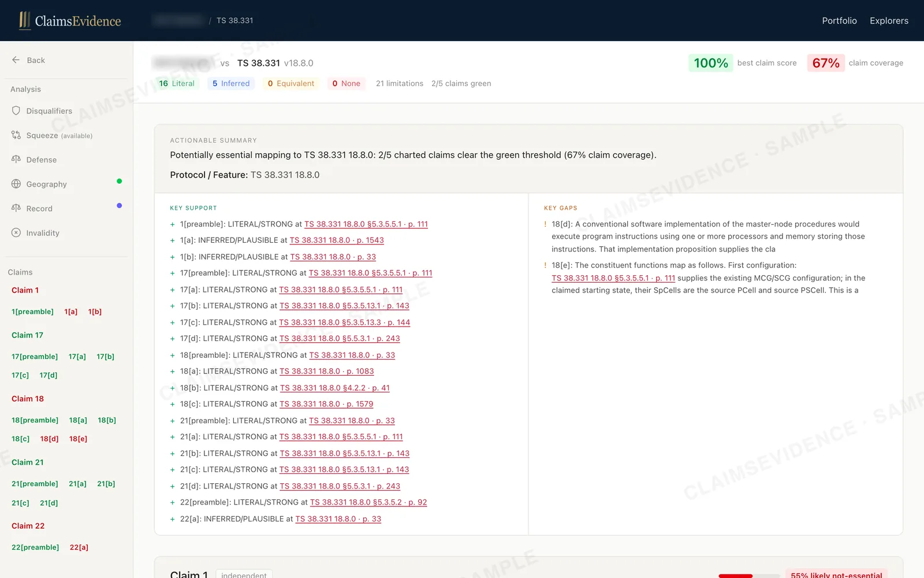Click the ClaimsEvidence logo icon
The height and width of the screenshot is (578, 924).
pos(24,20)
